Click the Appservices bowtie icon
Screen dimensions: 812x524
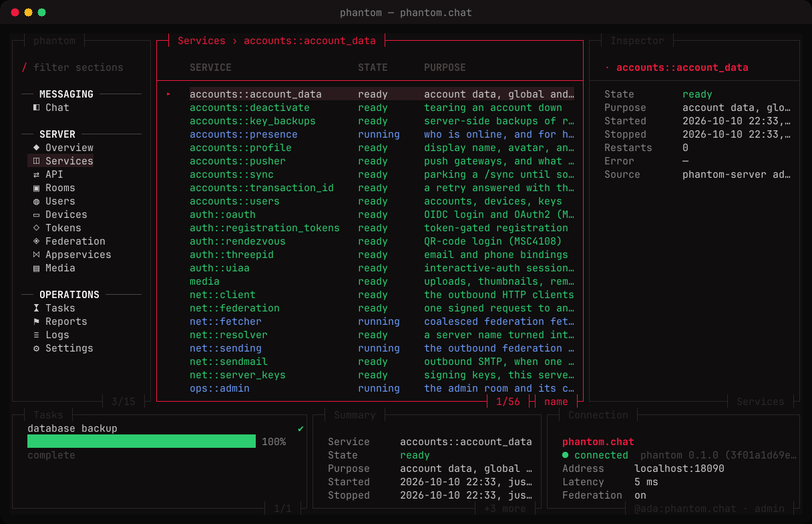[x=37, y=255]
